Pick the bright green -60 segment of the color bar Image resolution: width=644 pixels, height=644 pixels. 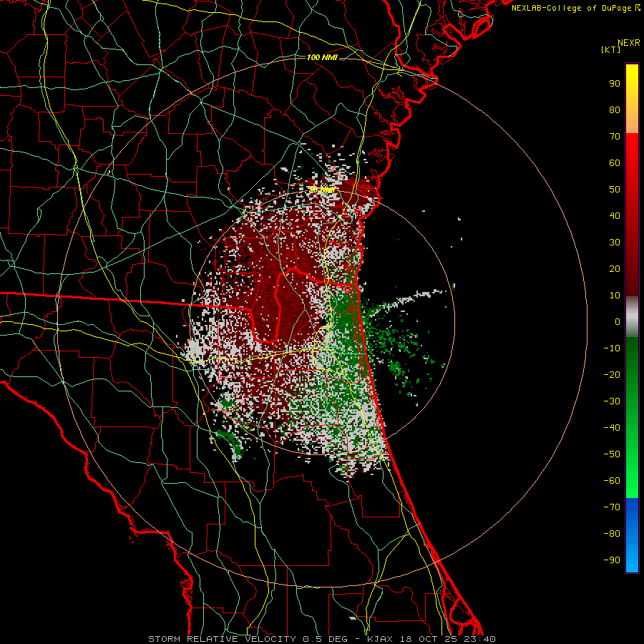coord(632,482)
